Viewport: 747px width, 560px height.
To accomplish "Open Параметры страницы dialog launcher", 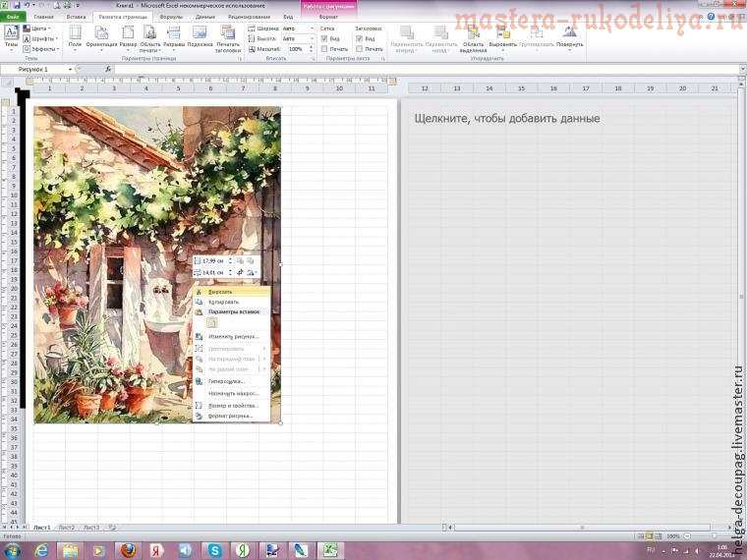I will pos(240,59).
